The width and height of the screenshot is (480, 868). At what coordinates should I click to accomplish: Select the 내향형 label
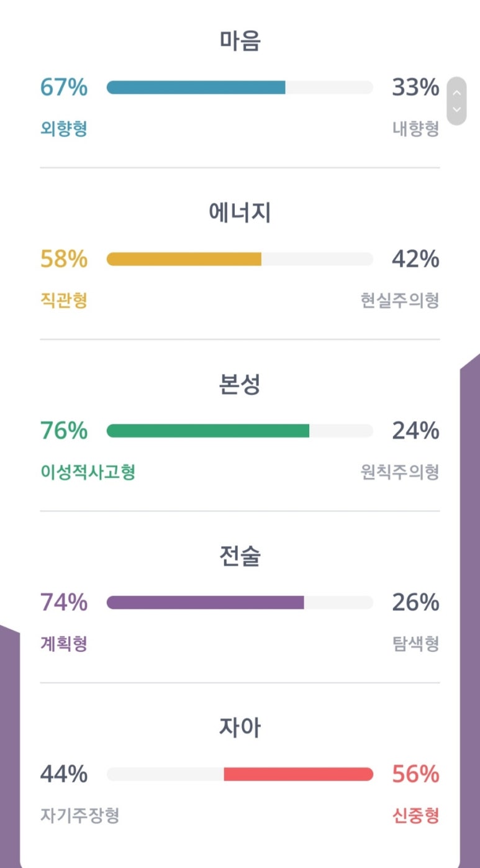click(x=415, y=129)
